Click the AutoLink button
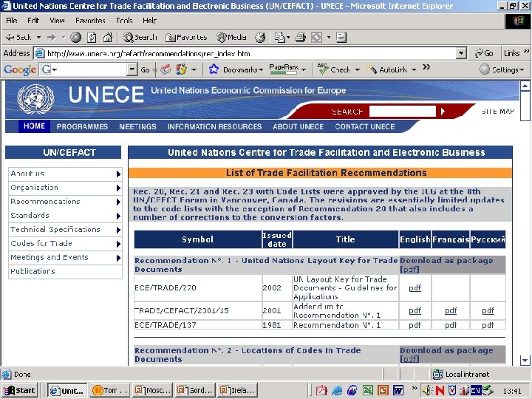 pyautogui.click(x=388, y=69)
